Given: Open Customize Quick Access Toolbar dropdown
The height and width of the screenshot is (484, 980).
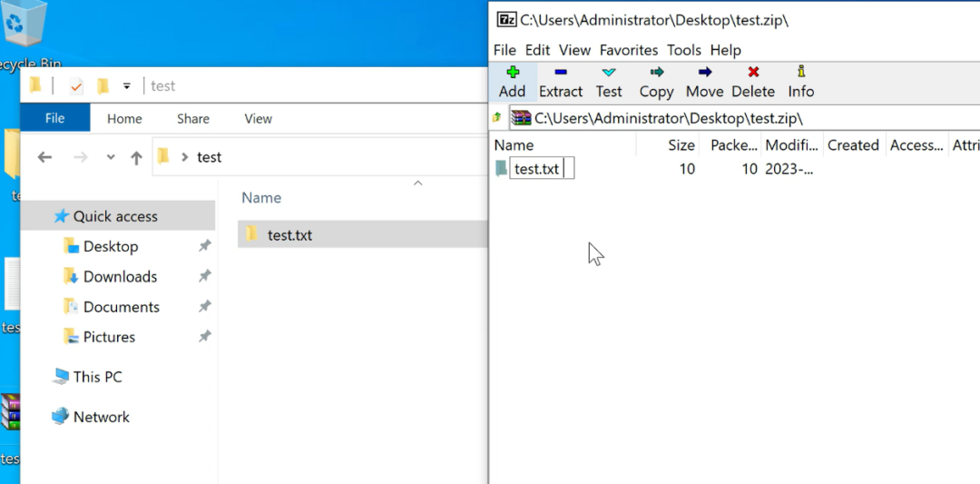Looking at the screenshot, I should pos(127,85).
